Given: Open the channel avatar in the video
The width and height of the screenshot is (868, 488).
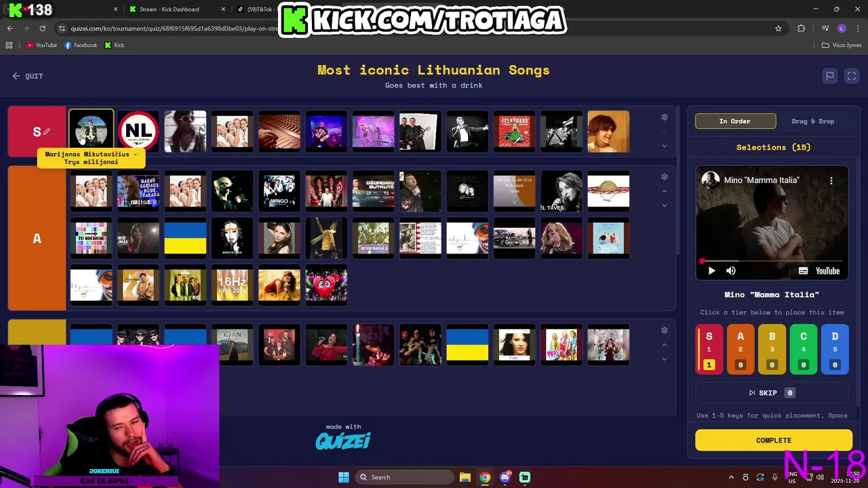Looking at the screenshot, I should (710, 180).
